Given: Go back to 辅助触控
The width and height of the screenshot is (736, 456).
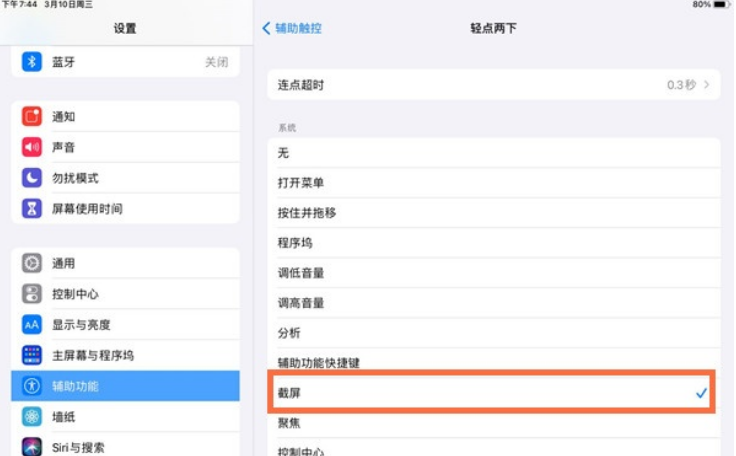Looking at the screenshot, I should pos(291,29).
